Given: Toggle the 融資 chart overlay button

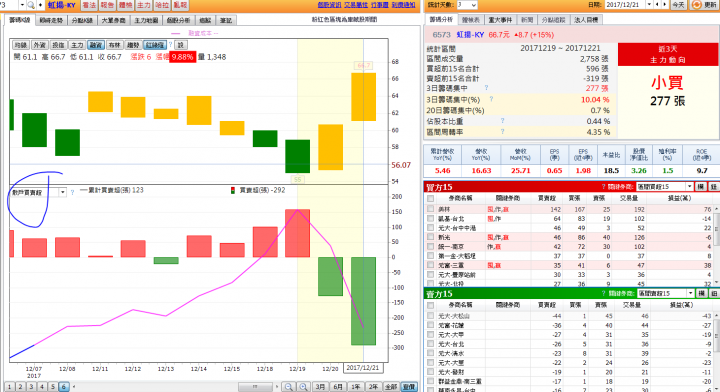Looking at the screenshot, I should 96,45.
